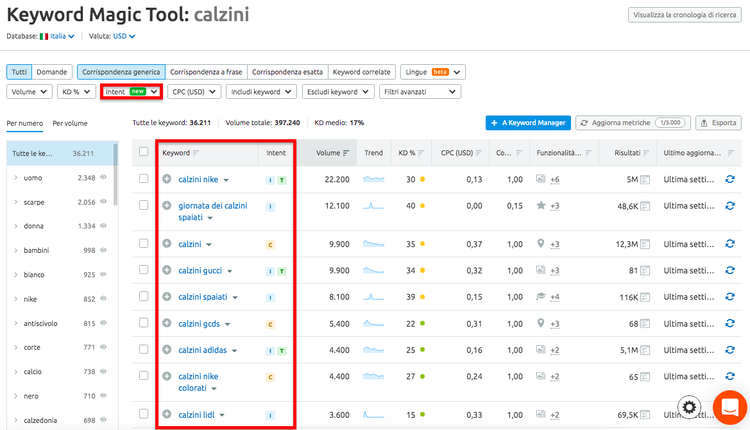
Task: Click A Keyword Manager button
Action: (x=528, y=123)
